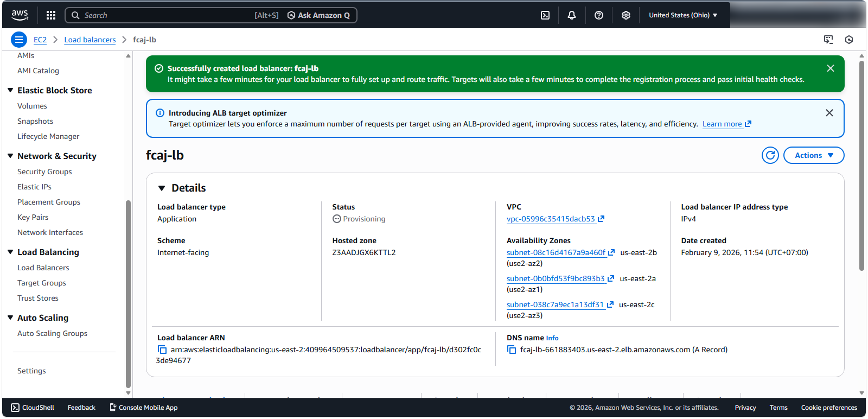868x419 pixels.
Task: Click the CloudShell icon in the footer
Action: pyautogui.click(x=15, y=408)
